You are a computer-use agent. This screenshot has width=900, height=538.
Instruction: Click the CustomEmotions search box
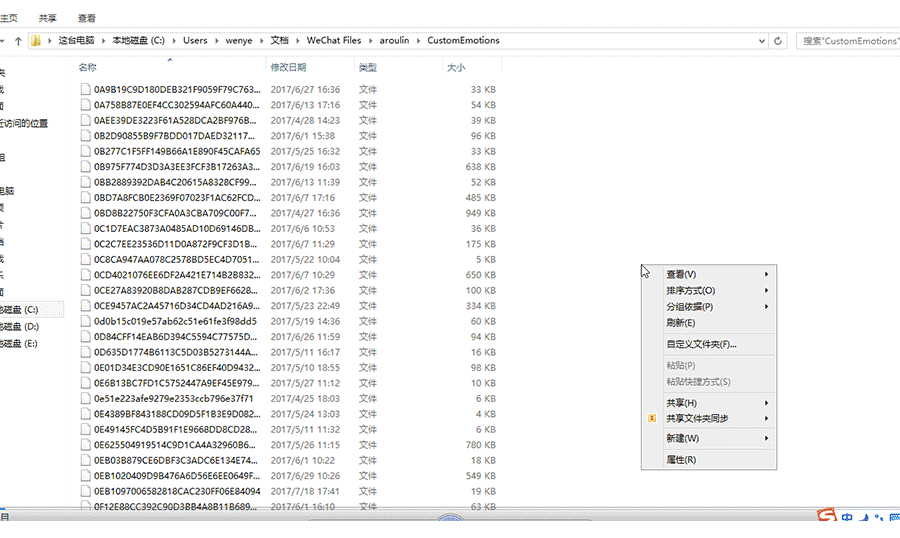(848, 41)
